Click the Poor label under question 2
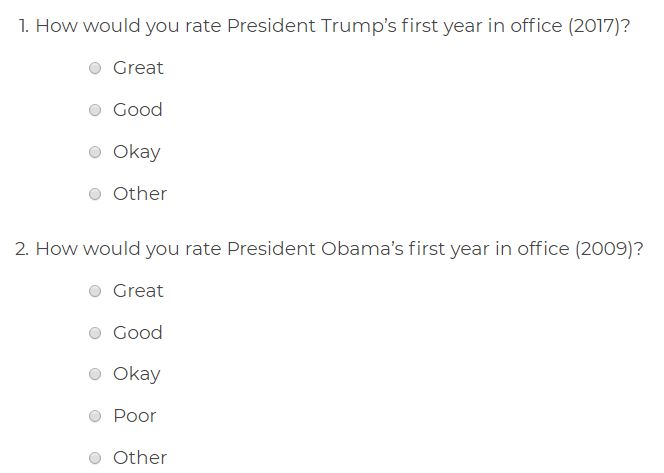This screenshot has height=473, width=664. click(135, 416)
